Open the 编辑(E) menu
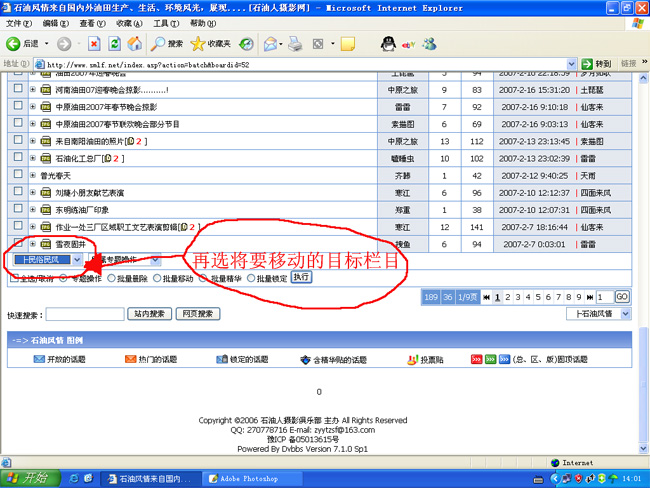650x488 pixels. 56,24
